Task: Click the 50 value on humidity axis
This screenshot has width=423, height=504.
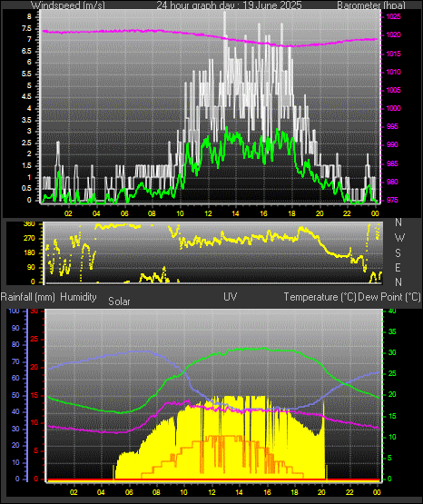Action: coord(15,395)
